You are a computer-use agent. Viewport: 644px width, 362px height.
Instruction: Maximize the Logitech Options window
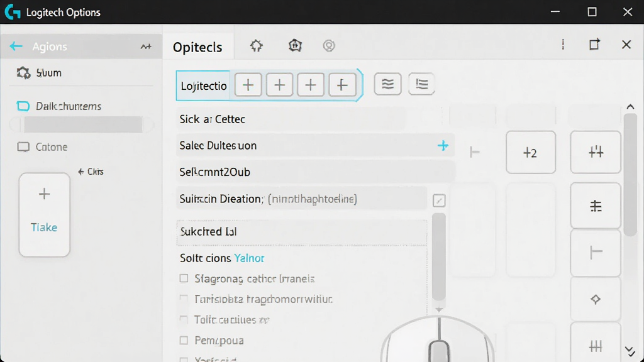(592, 12)
